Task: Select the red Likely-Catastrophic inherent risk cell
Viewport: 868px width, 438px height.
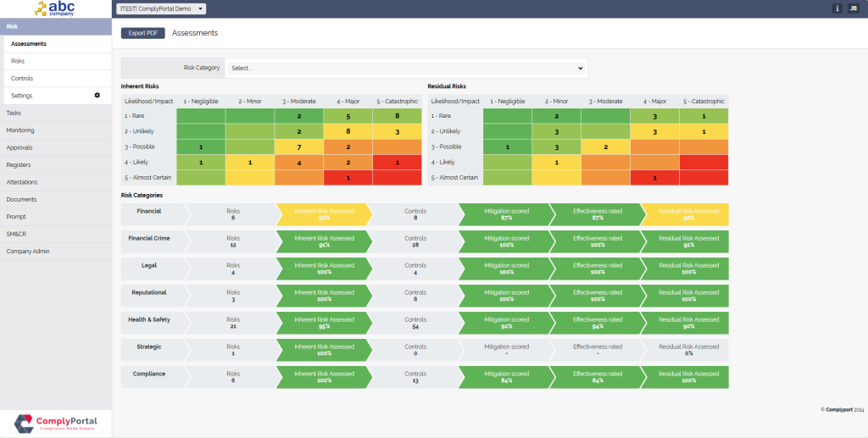Action: (x=397, y=163)
